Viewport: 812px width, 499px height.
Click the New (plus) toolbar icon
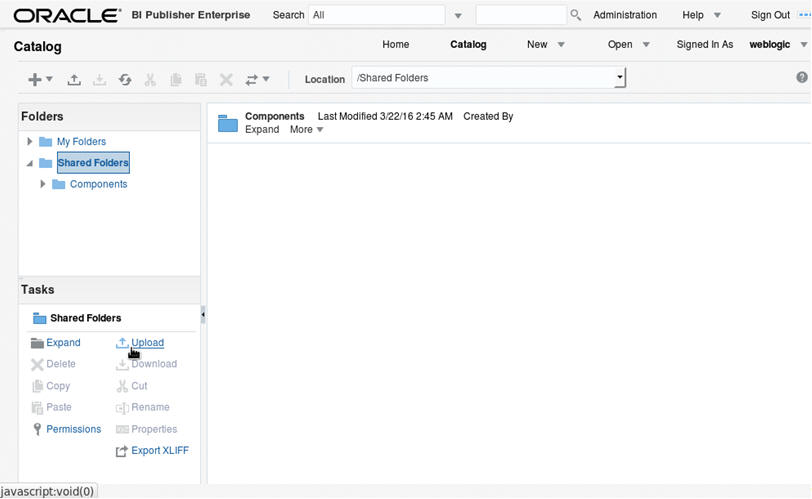tap(35, 79)
